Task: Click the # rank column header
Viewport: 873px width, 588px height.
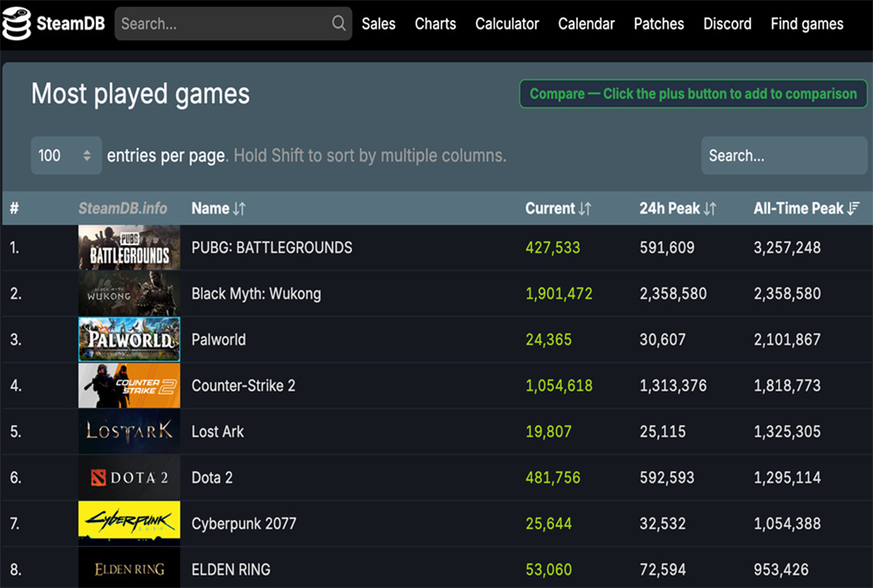Action: tap(15, 209)
